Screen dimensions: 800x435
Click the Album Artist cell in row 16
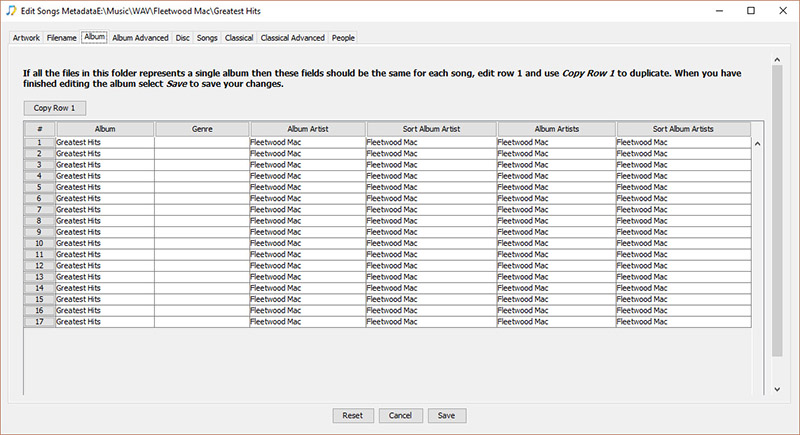(308, 311)
